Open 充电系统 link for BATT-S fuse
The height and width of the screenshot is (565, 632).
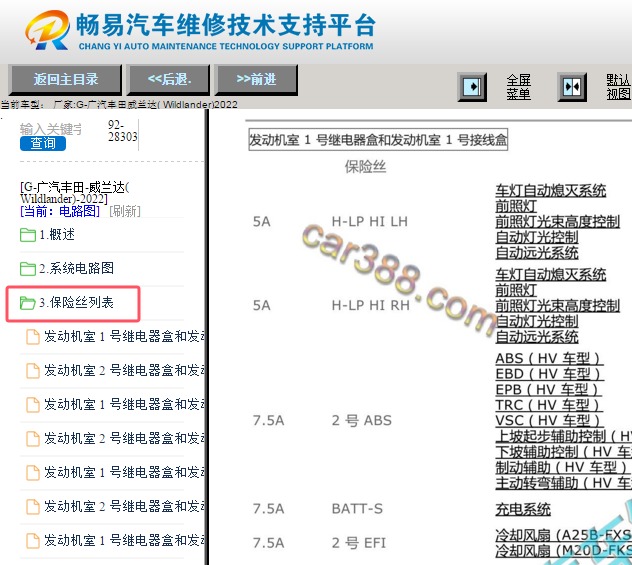(x=523, y=509)
